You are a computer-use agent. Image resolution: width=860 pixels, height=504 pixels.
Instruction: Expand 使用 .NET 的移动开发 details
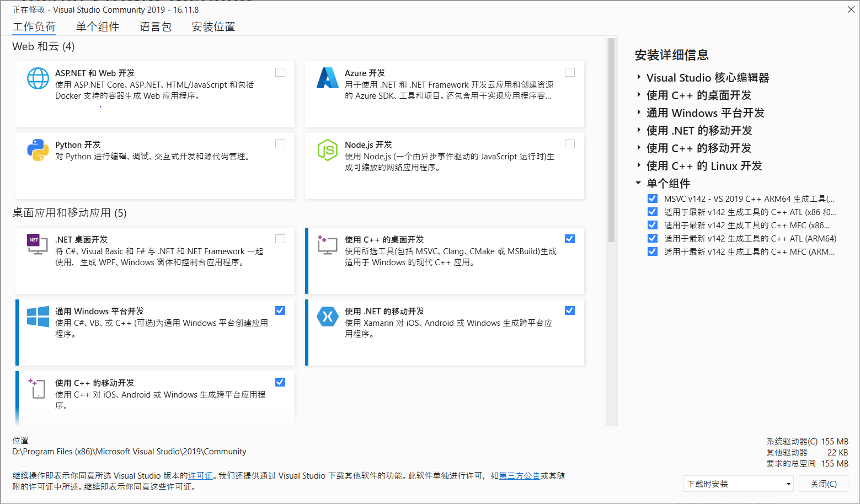(639, 130)
